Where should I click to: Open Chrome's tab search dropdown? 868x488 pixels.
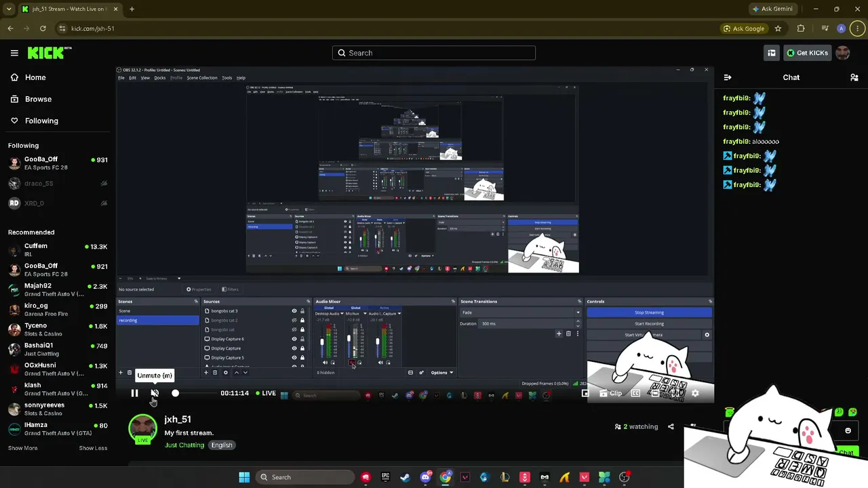coord(9,9)
